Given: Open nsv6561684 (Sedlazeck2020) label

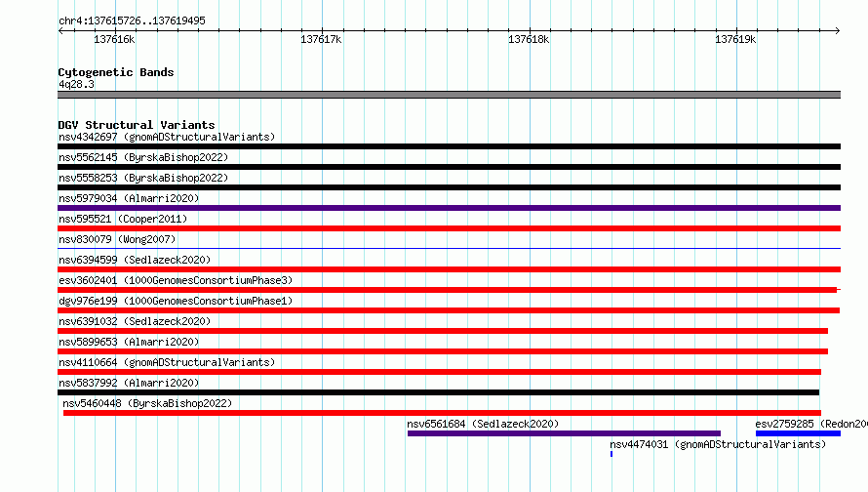Looking at the screenshot, I should 483,424.
